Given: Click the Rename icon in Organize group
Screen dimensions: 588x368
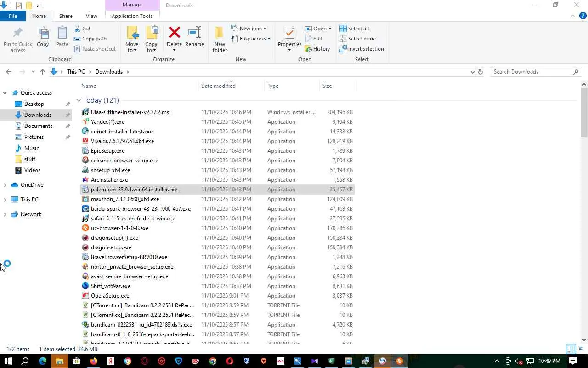Looking at the screenshot, I should click(x=194, y=33).
